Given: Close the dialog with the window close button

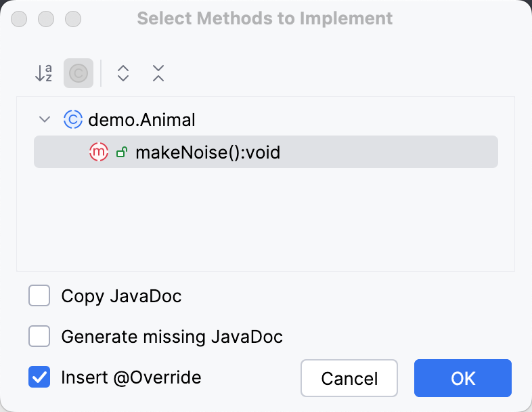Looking at the screenshot, I should pos(20,18).
